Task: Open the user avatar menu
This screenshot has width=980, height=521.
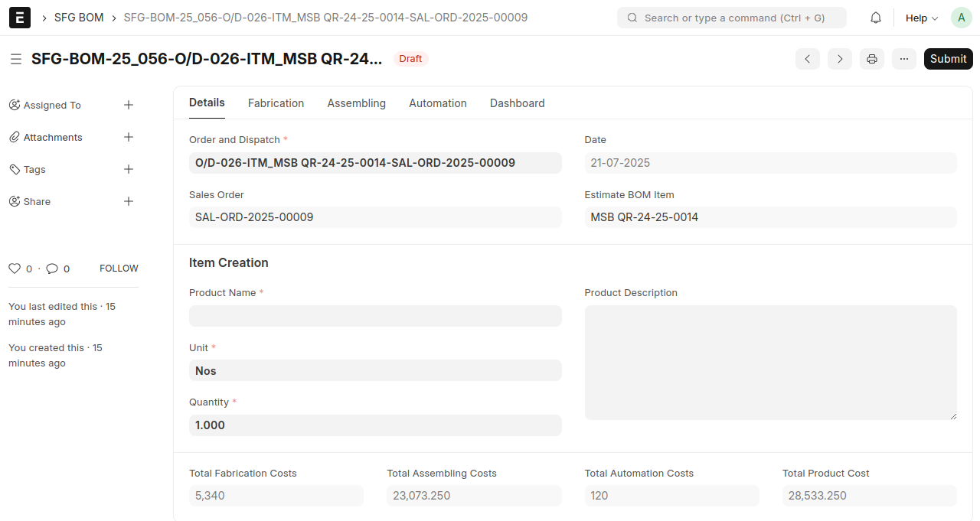Action: (x=961, y=18)
